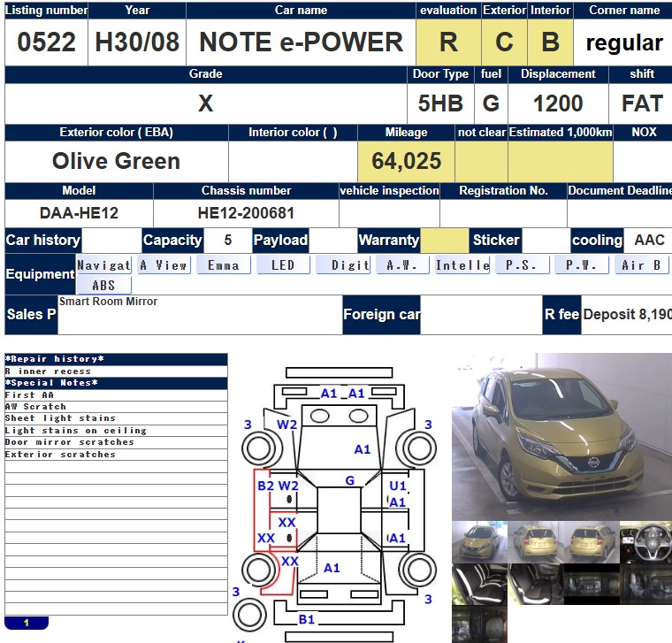The image size is (672, 643).
Task: Click Smart Room Mirror sales point text
Action: click(x=108, y=302)
